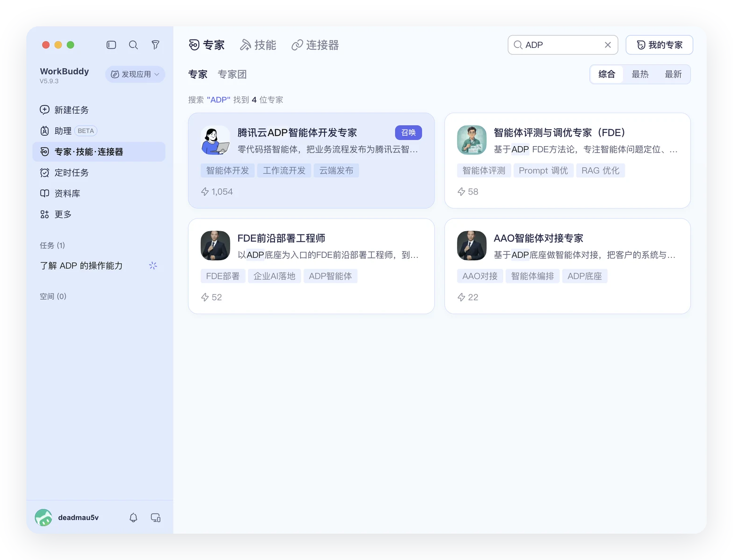Click the FDE前沿部署工程师 avatar
This screenshot has height=560, width=733.
215,246
